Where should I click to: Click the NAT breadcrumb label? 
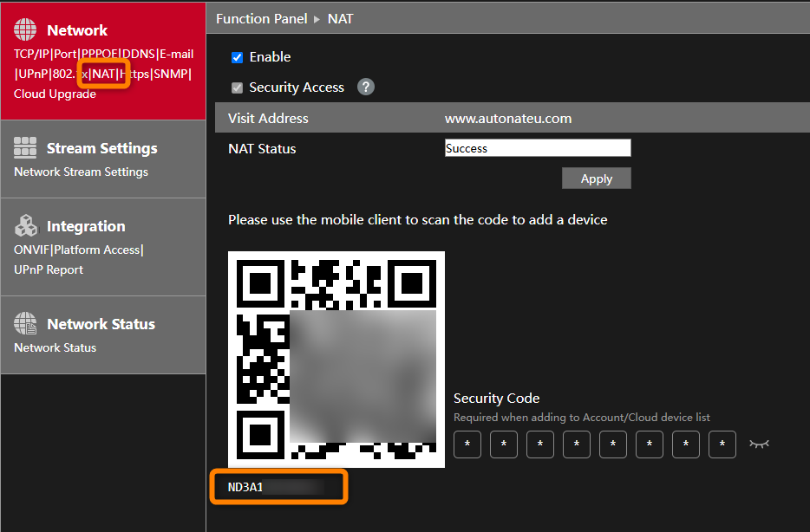(341, 19)
